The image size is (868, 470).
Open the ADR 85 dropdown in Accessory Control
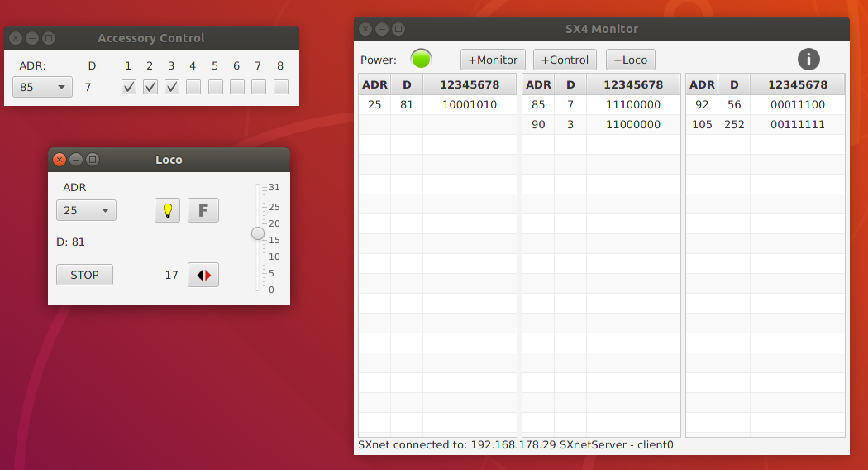click(43, 87)
